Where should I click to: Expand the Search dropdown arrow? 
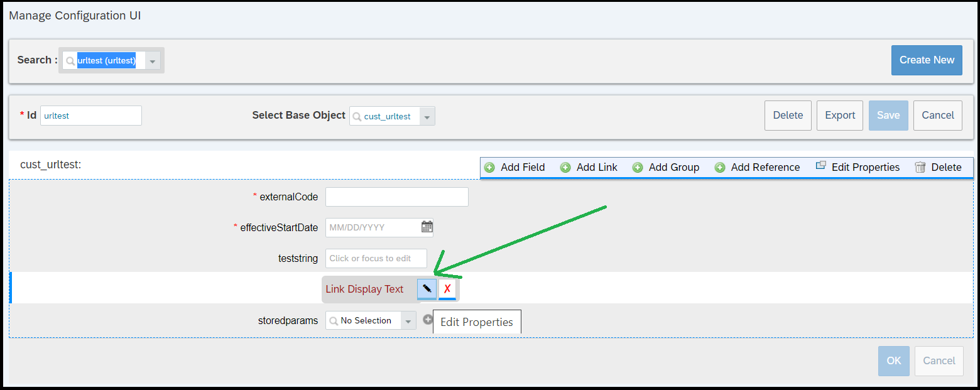[x=153, y=61]
